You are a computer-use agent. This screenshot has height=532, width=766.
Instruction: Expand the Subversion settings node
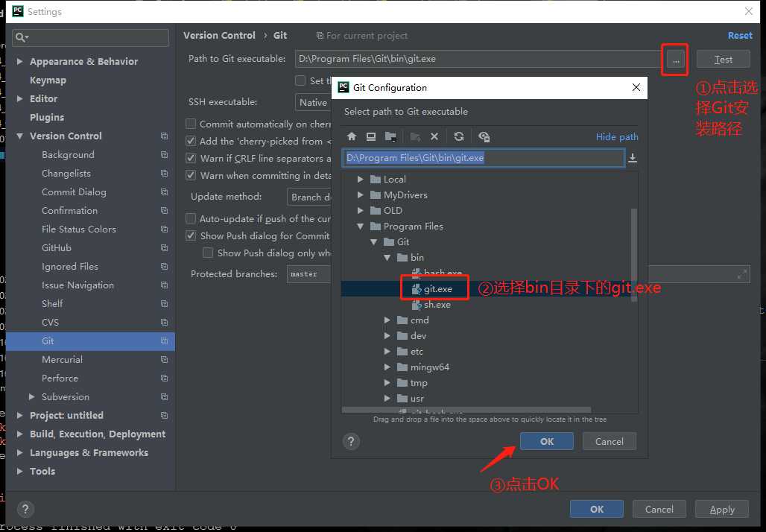click(32, 396)
